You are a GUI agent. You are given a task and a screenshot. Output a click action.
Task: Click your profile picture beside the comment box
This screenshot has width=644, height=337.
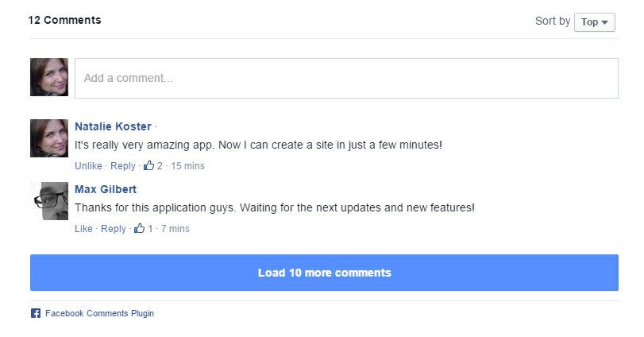(49, 77)
